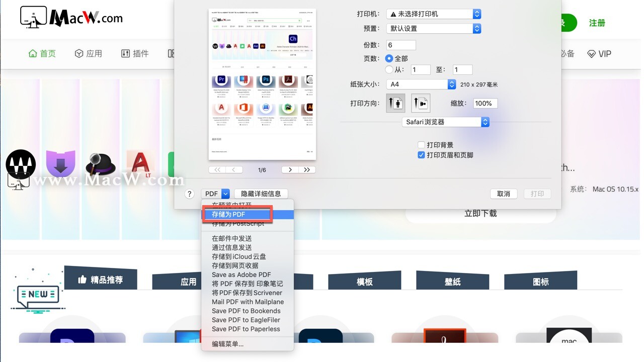Click the copies field showing 6
Screen dimensions: 644x362
tap(401, 45)
